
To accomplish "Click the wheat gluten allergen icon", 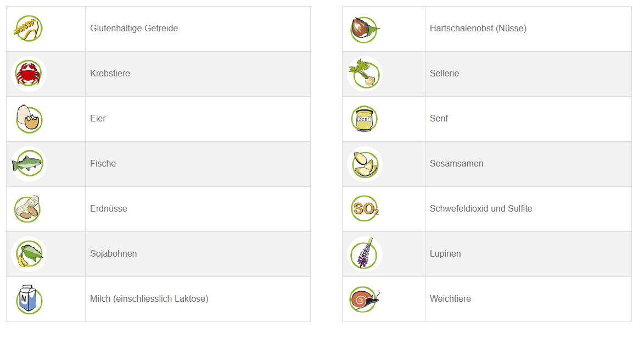I will coord(29,29).
